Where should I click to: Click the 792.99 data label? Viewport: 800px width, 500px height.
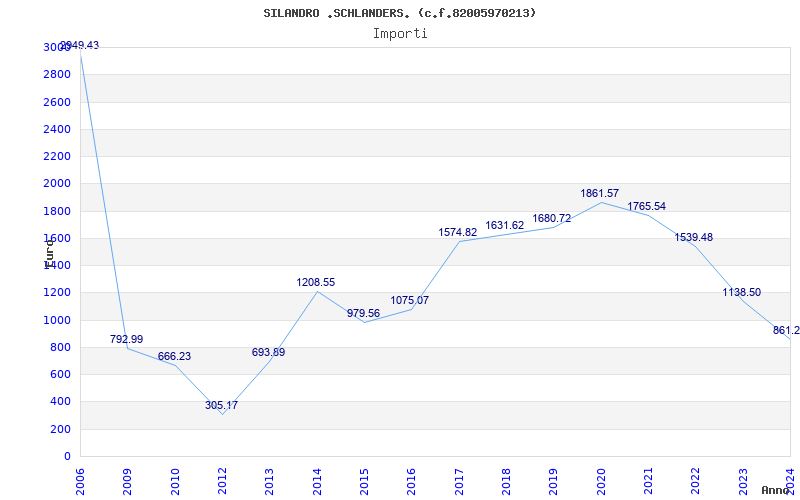click(x=126, y=339)
